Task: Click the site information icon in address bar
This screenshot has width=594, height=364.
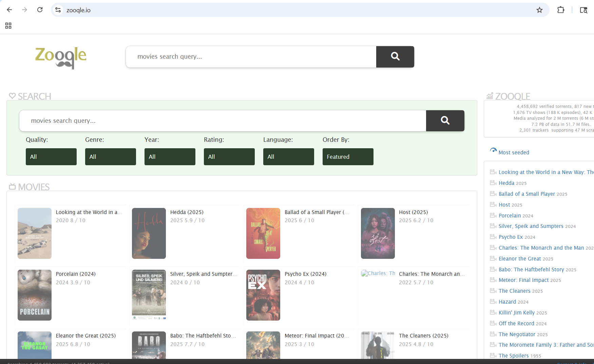Action: pos(58,10)
